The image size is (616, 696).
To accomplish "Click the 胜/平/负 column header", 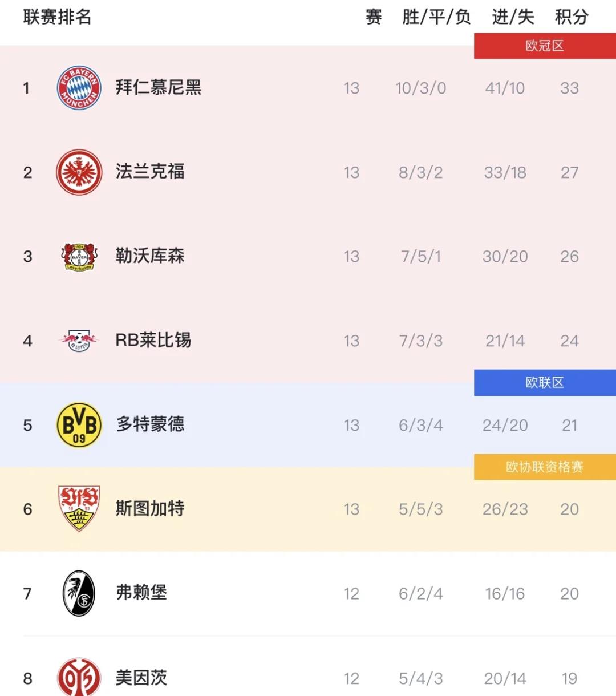I will [x=436, y=17].
